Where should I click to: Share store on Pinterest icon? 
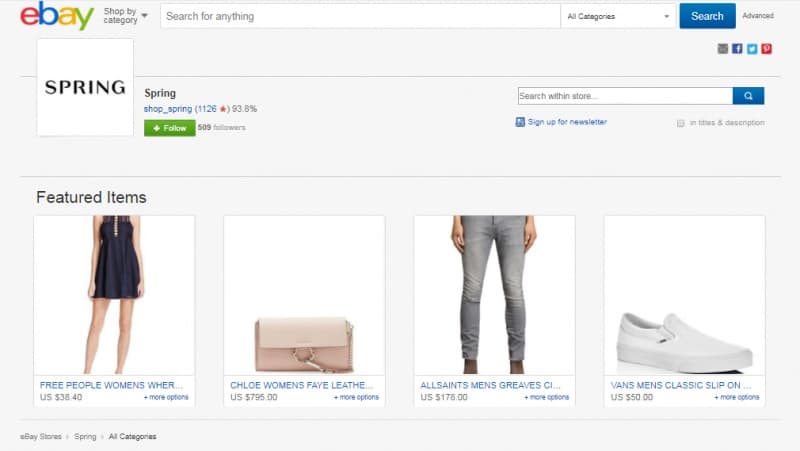[766, 48]
